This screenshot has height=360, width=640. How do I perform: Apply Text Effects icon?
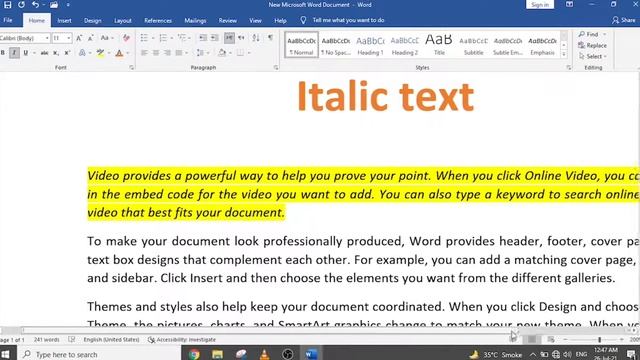[x=82, y=53]
